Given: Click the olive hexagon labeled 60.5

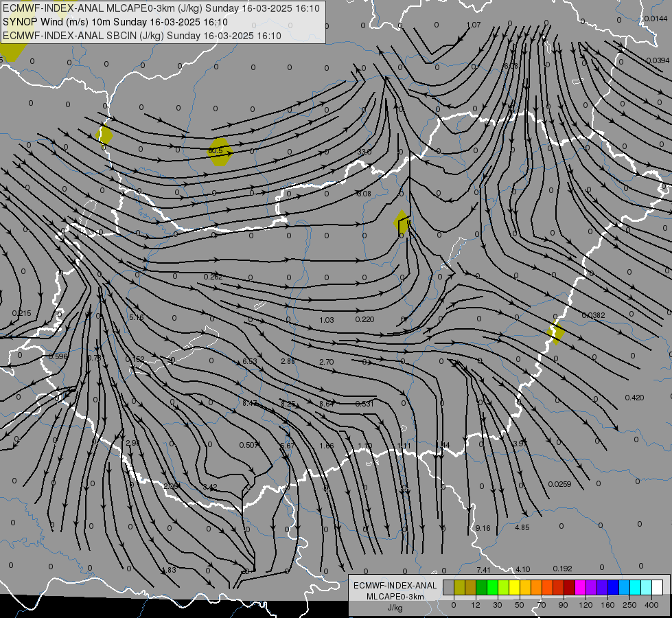Looking at the screenshot, I should (220, 152).
